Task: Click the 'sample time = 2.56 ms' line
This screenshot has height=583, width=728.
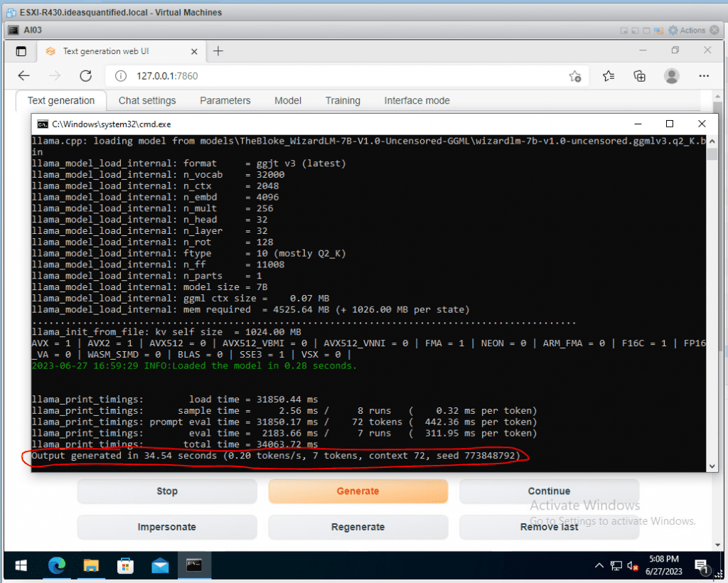Action: pos(284,411)
